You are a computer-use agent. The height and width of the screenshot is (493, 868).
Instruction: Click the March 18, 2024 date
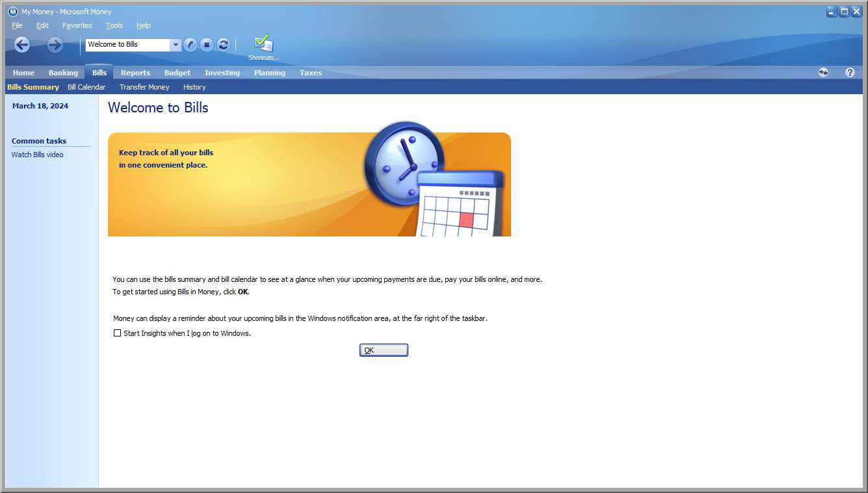click(x=40, y=106)
